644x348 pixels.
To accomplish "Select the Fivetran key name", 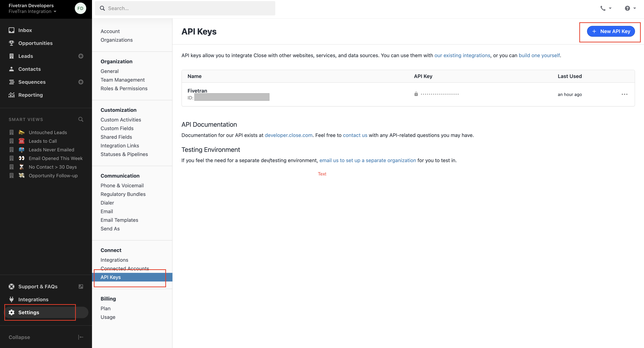I will coord(197,90).
